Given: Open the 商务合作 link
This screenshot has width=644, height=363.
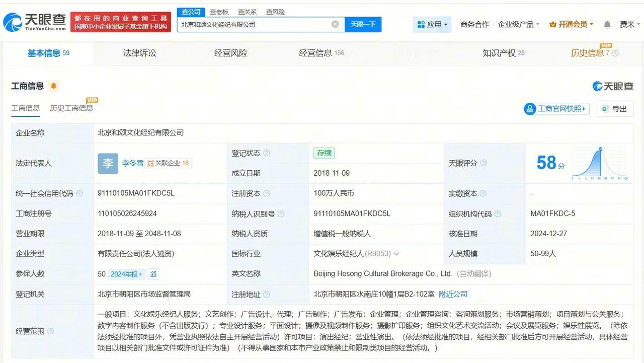Looking at the screenshot, I should point(474,24).
